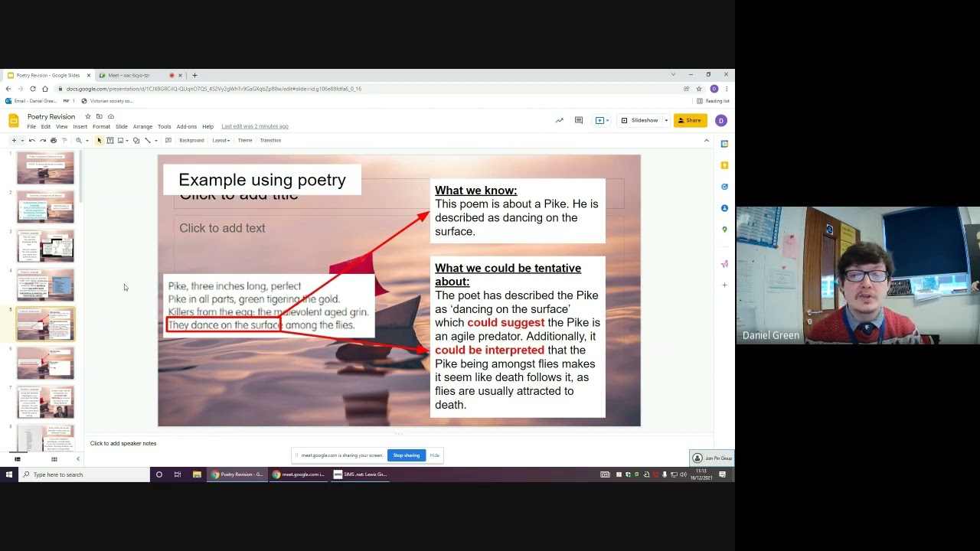The image size is (980, 551).
Task: Click the get add-ons plus in side panel
Action: click(724, 285)
